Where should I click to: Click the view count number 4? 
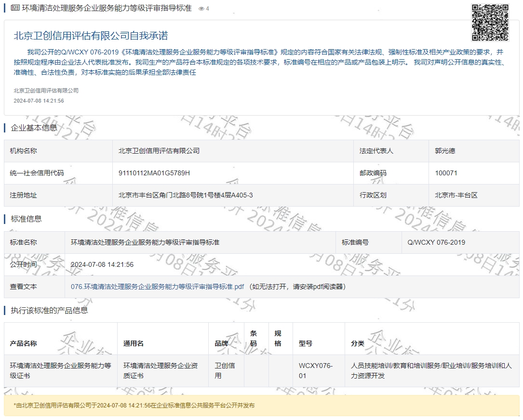pyautogui.click(x=207, y=9)
